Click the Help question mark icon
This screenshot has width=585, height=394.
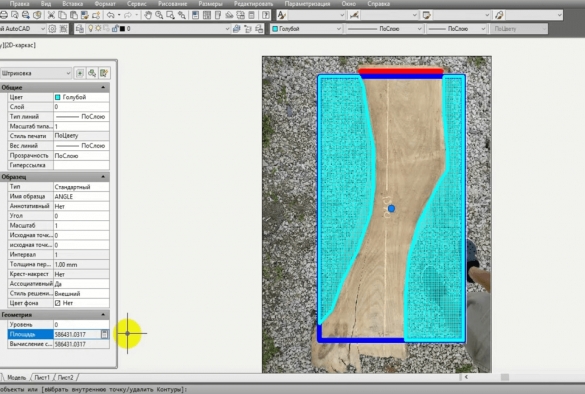point(266,15)
